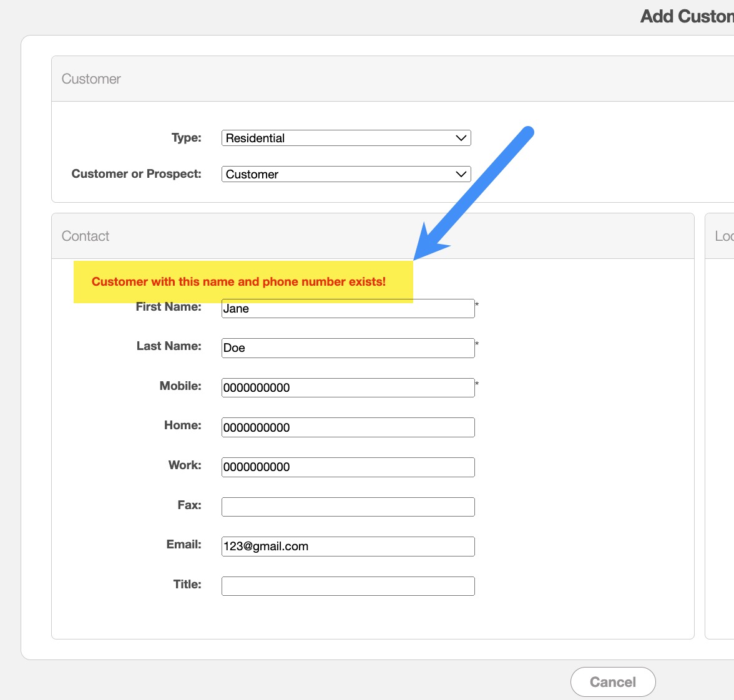This screenshot has height=700, width=734.
Task: Open the Type dropdown showing Residential
Action: click(346, 138)
